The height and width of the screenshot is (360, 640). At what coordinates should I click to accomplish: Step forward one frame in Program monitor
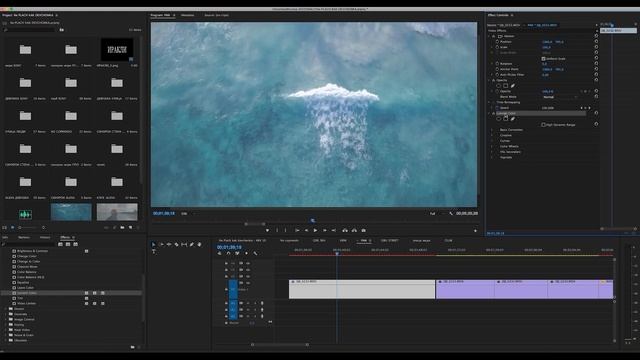[x=324, y=231]
